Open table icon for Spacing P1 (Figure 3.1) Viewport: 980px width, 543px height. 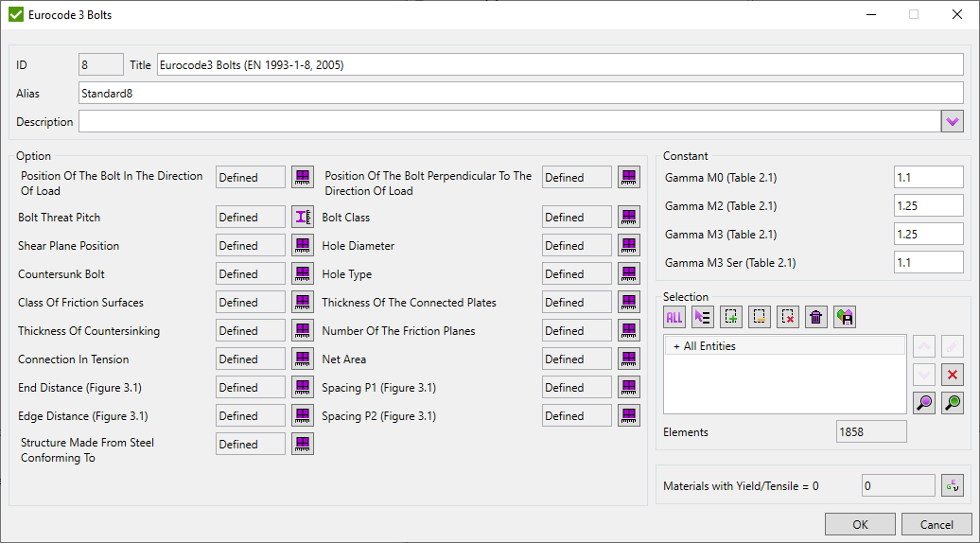(x=629, y=388)
